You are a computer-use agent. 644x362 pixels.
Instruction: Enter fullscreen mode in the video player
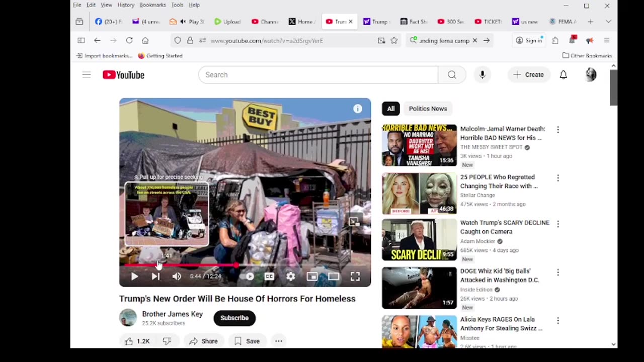(355, 276)
